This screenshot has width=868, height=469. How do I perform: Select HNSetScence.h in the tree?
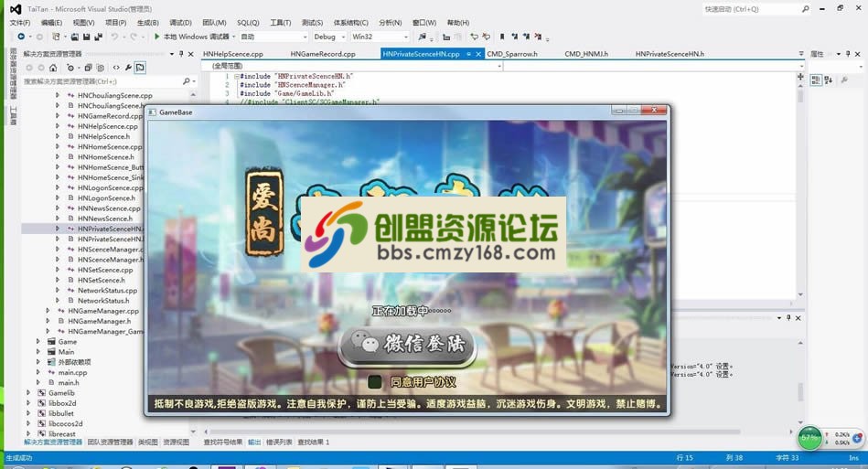102,280
